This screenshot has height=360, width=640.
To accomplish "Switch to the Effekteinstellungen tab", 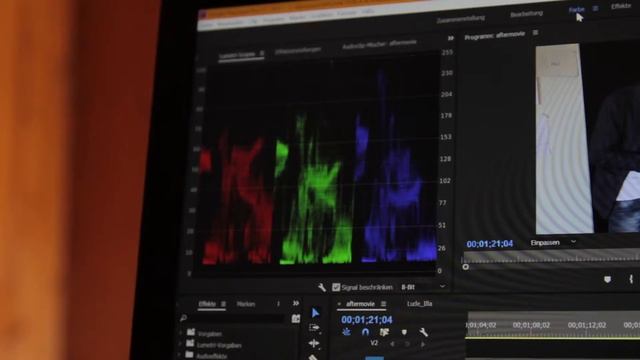I will [x=298, y=50].
